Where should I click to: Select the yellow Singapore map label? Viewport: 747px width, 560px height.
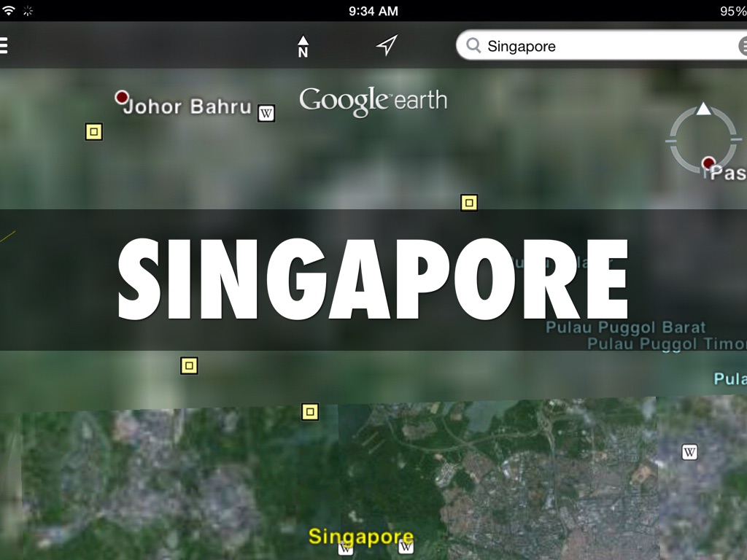pyautogui.click(x=360, y=537)
